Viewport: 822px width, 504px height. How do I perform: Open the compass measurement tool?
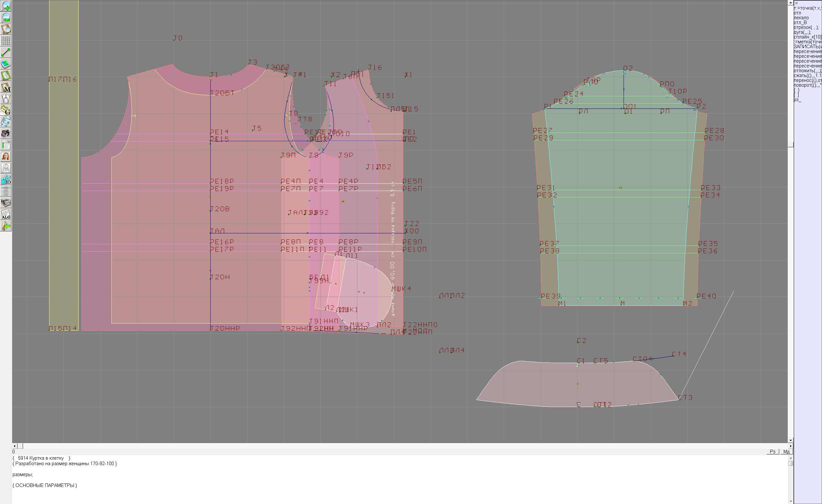(6, 99)
